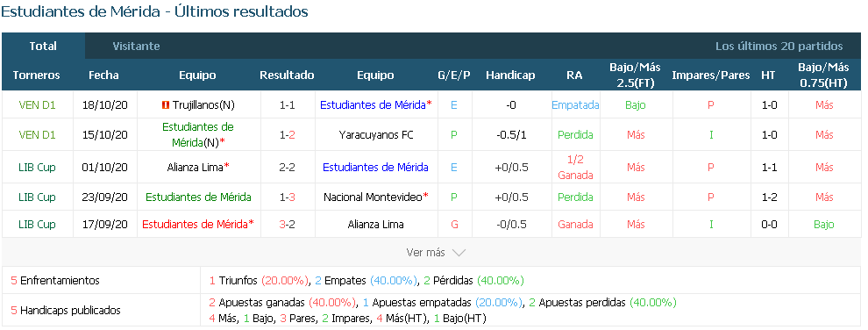This screenshot has height=330, width=868.
Task: Click the 2-2 result of Alianza Lima match
Action: [x=287, y=168]
